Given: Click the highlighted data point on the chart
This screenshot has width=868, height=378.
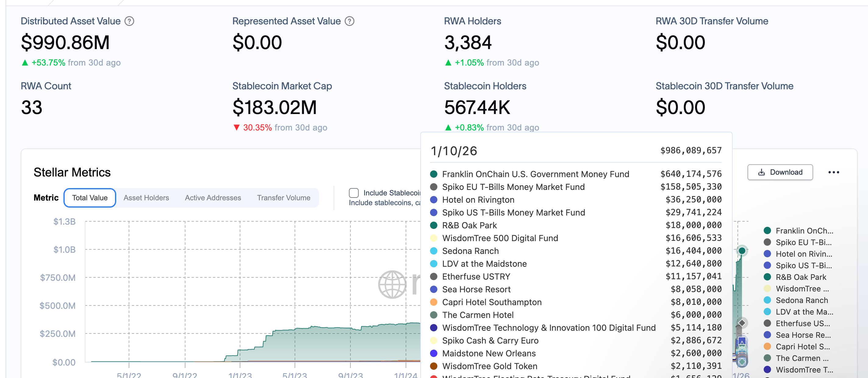Looking at the screenshot, I should pyautogui.click(x=741, y=250).
